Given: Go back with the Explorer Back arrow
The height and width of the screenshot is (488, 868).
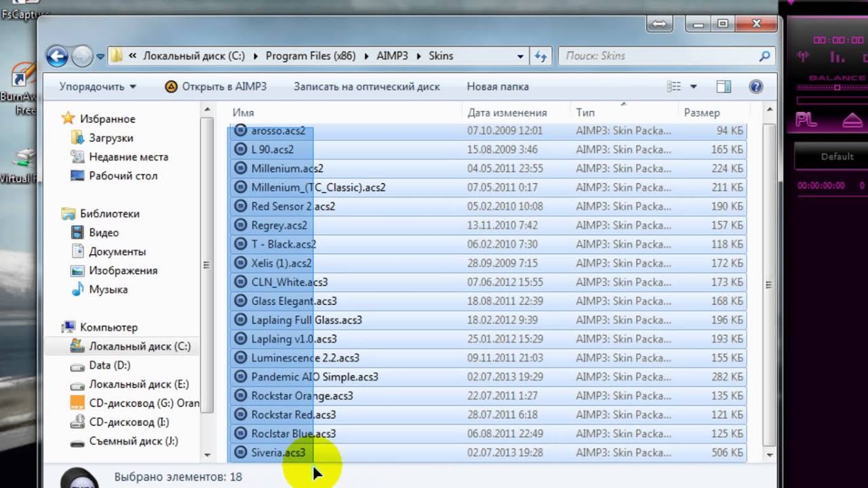Looking at the screenshot, I should click(x=58, y=56).
